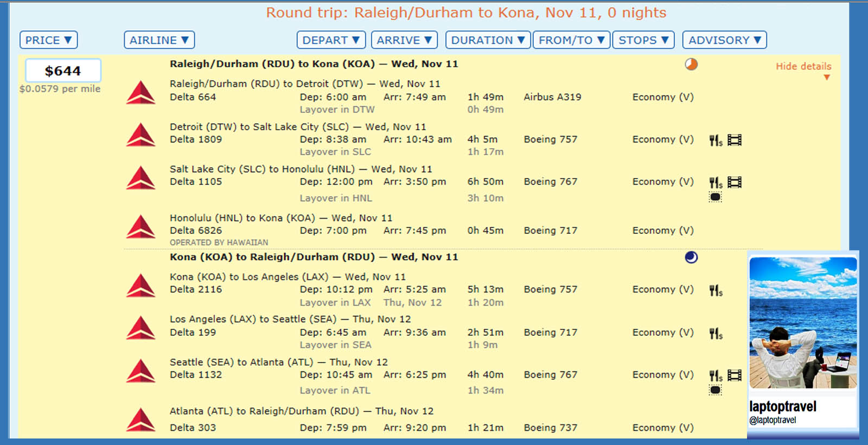This screenshot has width=868, height=445.
Task: Click the Boeing 717 text on Delta 199 row
Action: 551,333
